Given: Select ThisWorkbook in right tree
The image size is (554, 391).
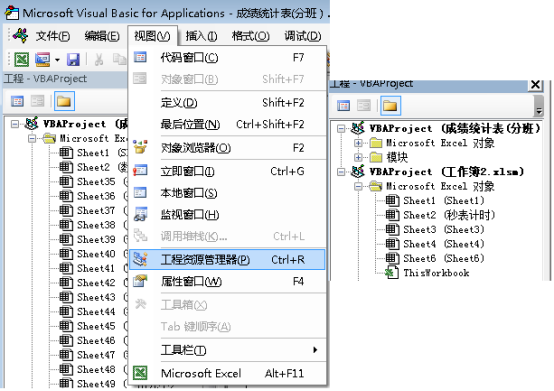Looking at the screenshot, I should 436,273.
